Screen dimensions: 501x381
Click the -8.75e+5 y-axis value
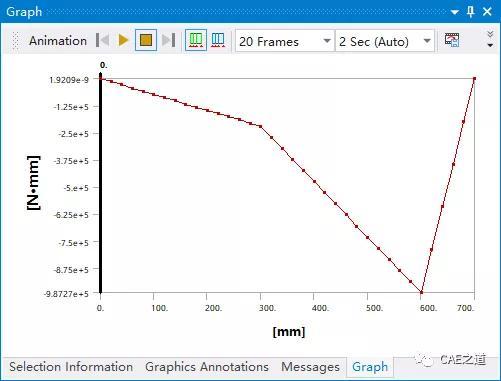(x=71, y=270)
